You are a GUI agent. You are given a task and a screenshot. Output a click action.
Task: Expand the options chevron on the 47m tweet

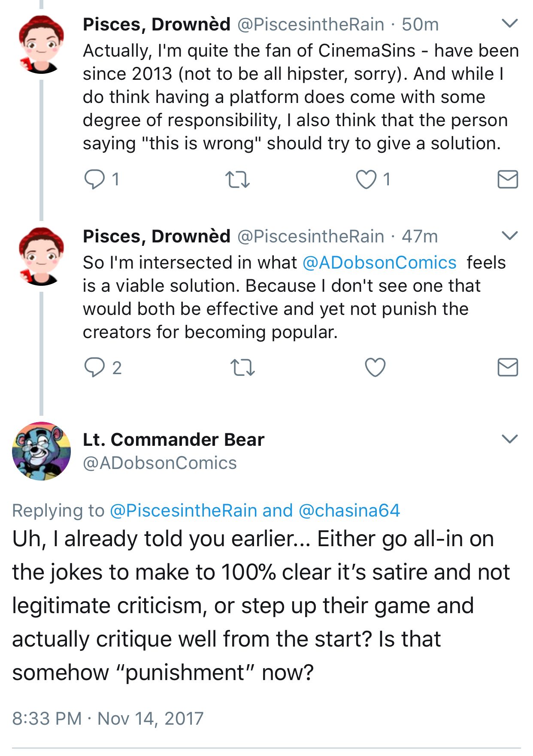[x=510, y=235]
